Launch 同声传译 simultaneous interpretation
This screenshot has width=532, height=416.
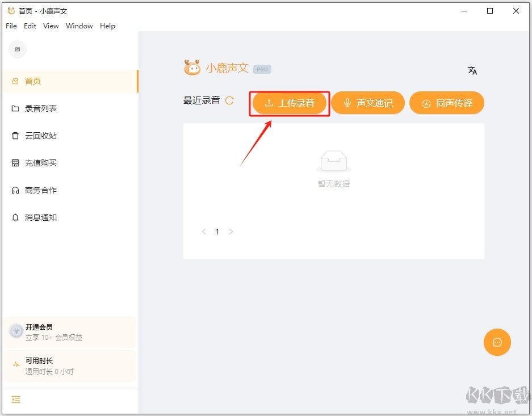click(447, 103)
